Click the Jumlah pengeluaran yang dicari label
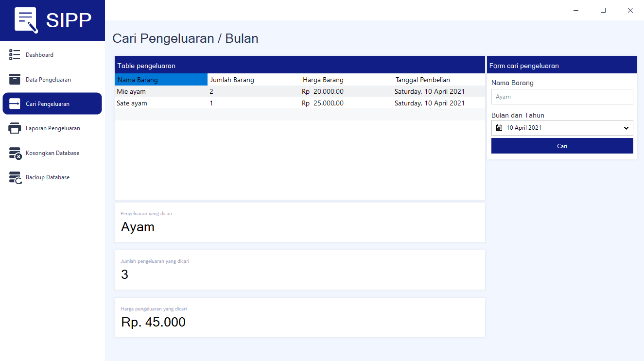The height and width of the screenshot is (361, 644). click(155, 261)
